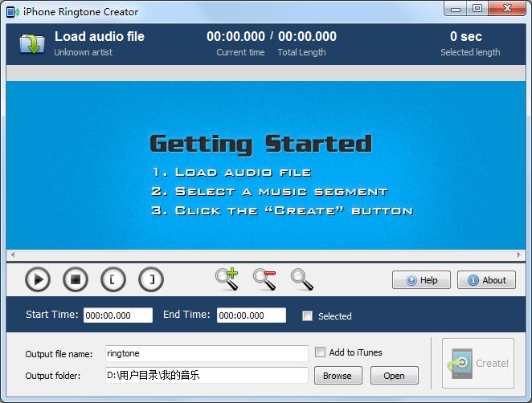Edit the Output file name field
The height and width of the screenshot is (403, 532).
(206, 353)
